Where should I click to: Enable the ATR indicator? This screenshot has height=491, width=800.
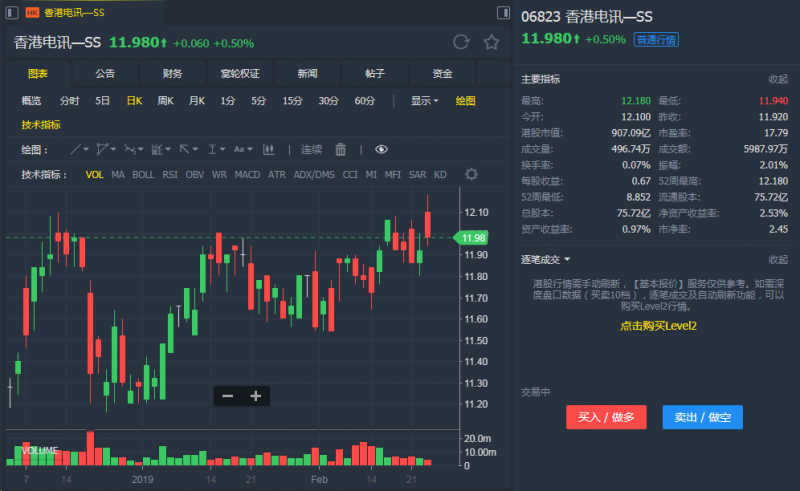[x=277, y=175]
